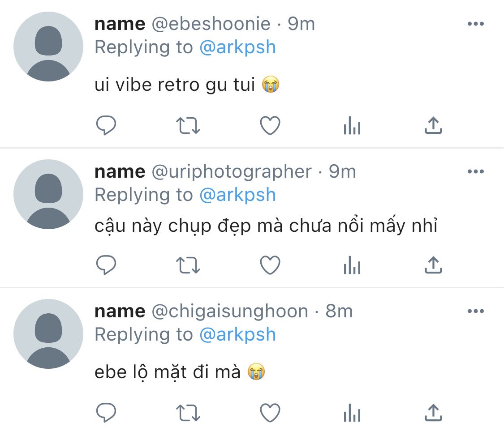Like @chigaisunghoon's tweet
Viewport: 504px width, 431px height.
pyautogui.click(x=270, y=412)
